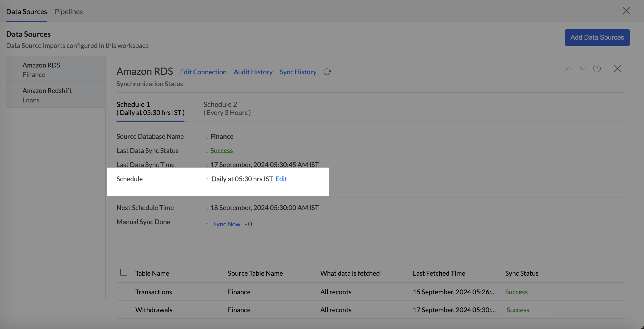644x329 pixels.
Task: Click the Add Data Sources button
Action: pyautogui.click(x=597, y=37)
